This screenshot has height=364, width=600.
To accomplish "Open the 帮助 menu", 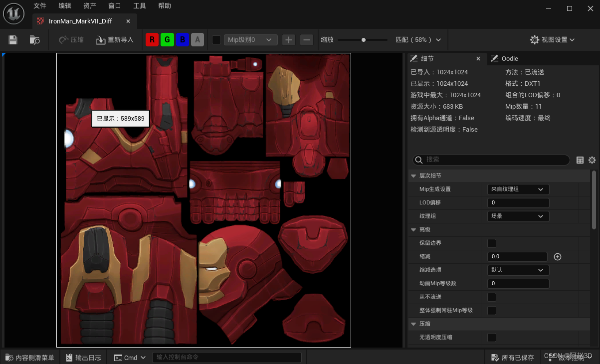I will [165, 6].
